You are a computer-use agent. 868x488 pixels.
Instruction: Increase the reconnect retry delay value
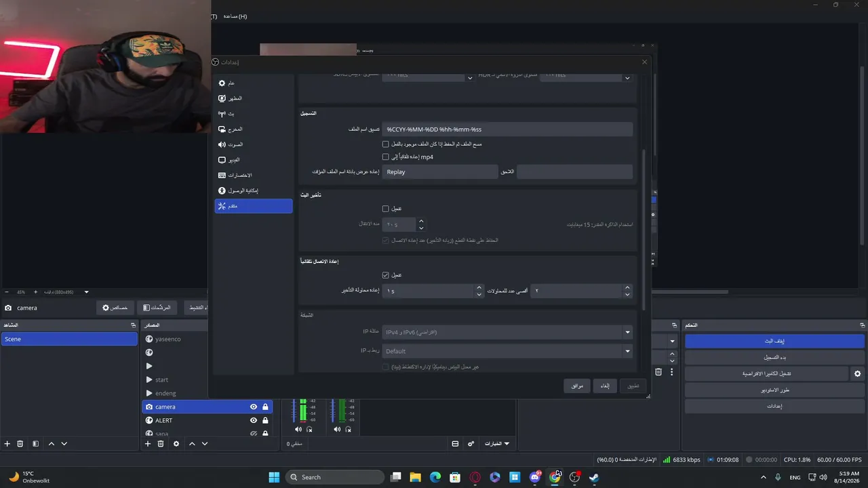(x=479, y=287)
